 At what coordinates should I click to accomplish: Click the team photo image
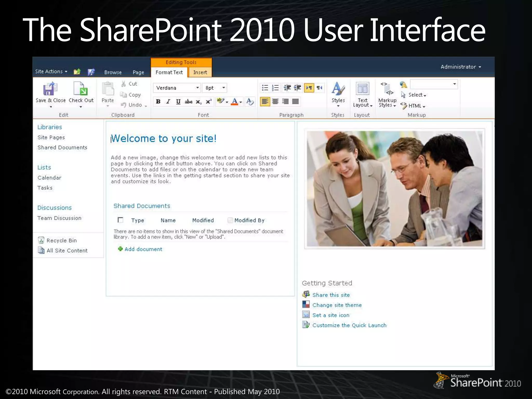coord(394,189)
